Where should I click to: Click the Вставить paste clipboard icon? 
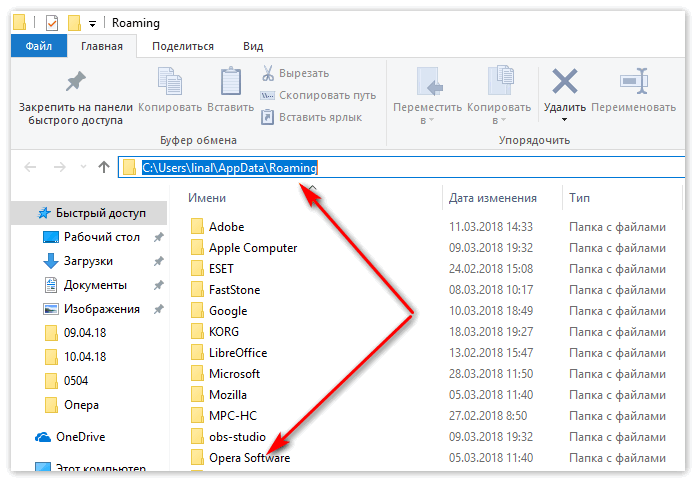(x=231, y=81)
